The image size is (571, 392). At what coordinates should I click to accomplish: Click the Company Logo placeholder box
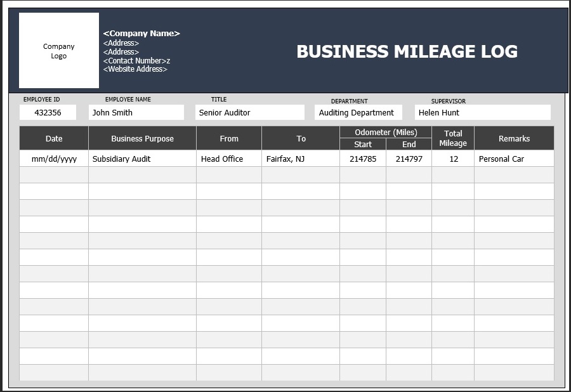pyautogui.click(x=58, y=51)
